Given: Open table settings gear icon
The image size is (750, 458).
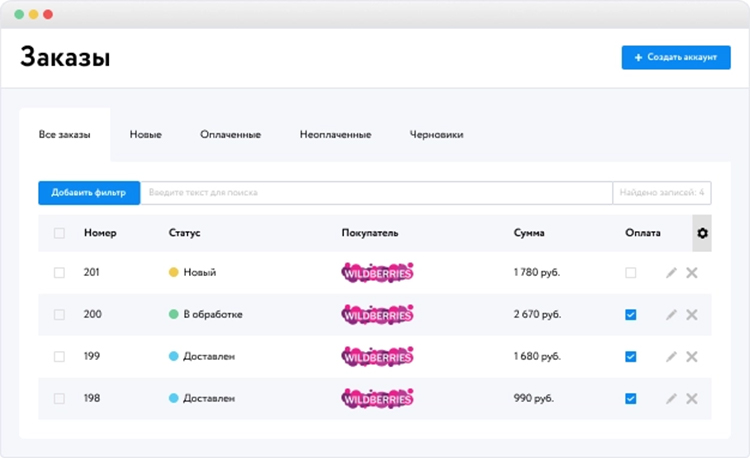Looking at the screenshot, I should (x=702, y=233).
